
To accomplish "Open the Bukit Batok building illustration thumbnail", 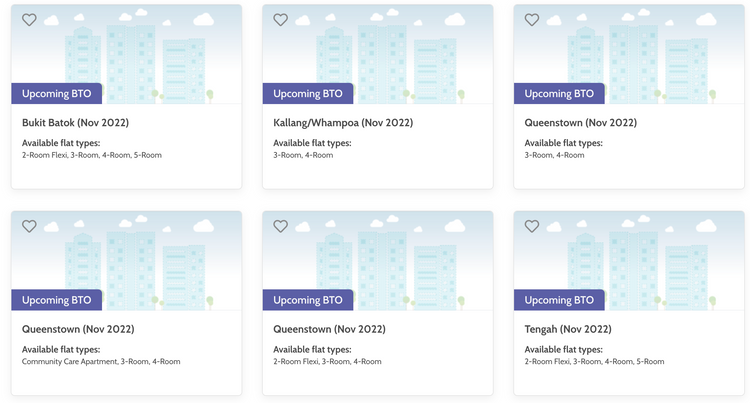I will (x=126, y=54).
